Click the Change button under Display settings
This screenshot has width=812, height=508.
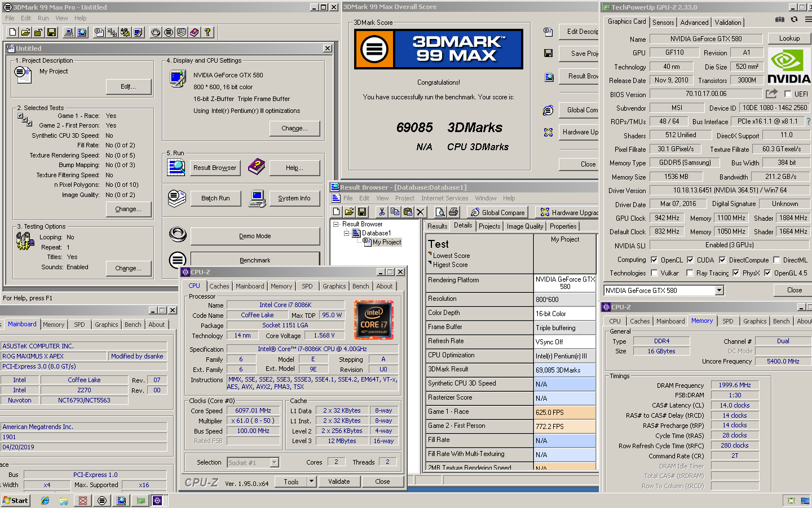coord(294,128)
